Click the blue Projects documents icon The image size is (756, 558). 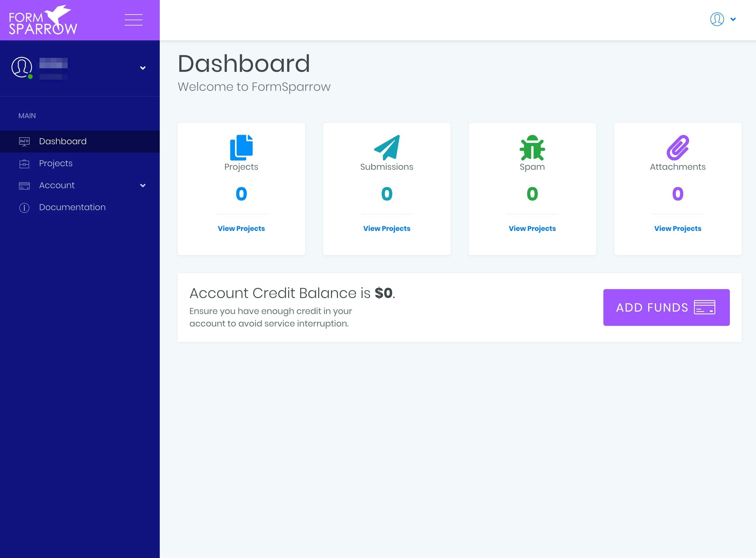pyautogui.click(x=241, y=148)
